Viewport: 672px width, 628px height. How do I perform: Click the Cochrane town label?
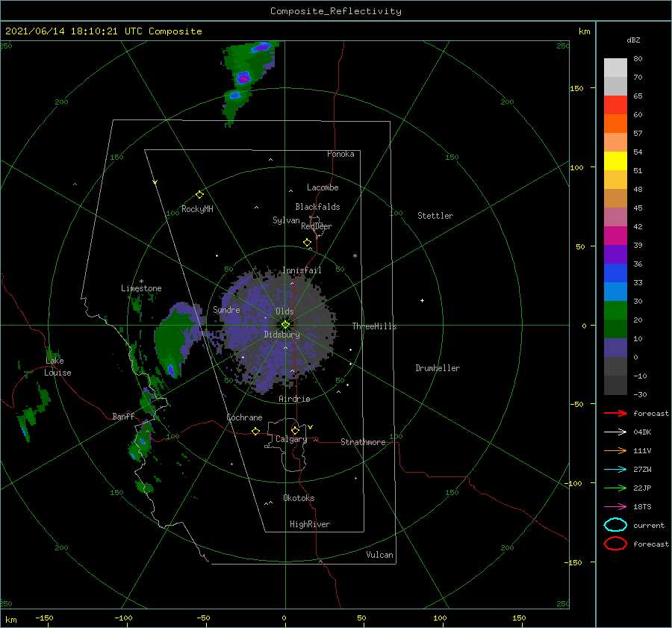coord(244,417)
